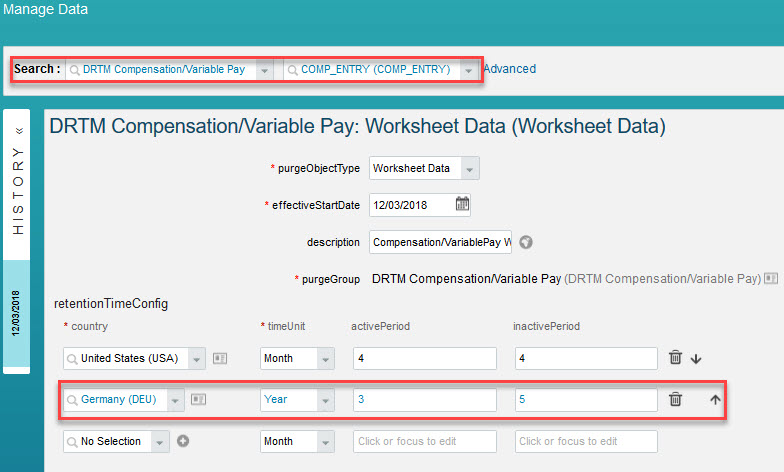Open timeUnit dropdown in United States row

point(326,358)
